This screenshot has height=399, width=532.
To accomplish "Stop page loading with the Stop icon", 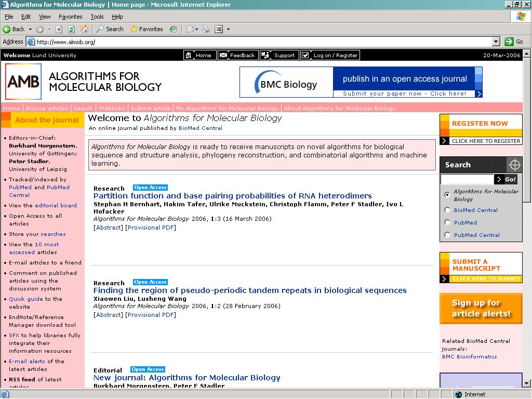I will 59,29.
